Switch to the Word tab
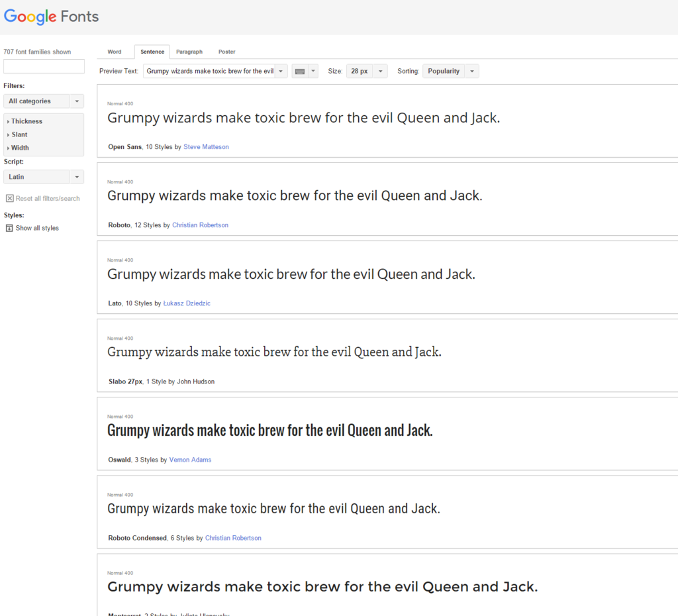The image size is (678, 616). (115, 52)
